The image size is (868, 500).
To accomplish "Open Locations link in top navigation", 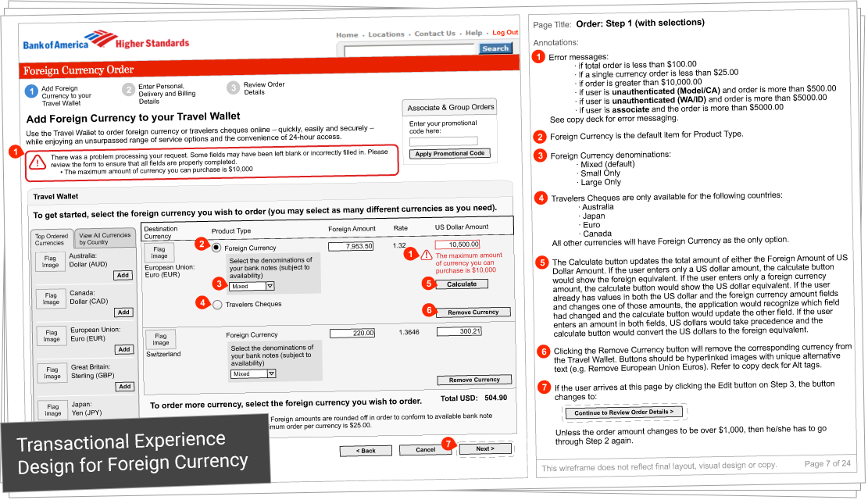I will (387, 34).
